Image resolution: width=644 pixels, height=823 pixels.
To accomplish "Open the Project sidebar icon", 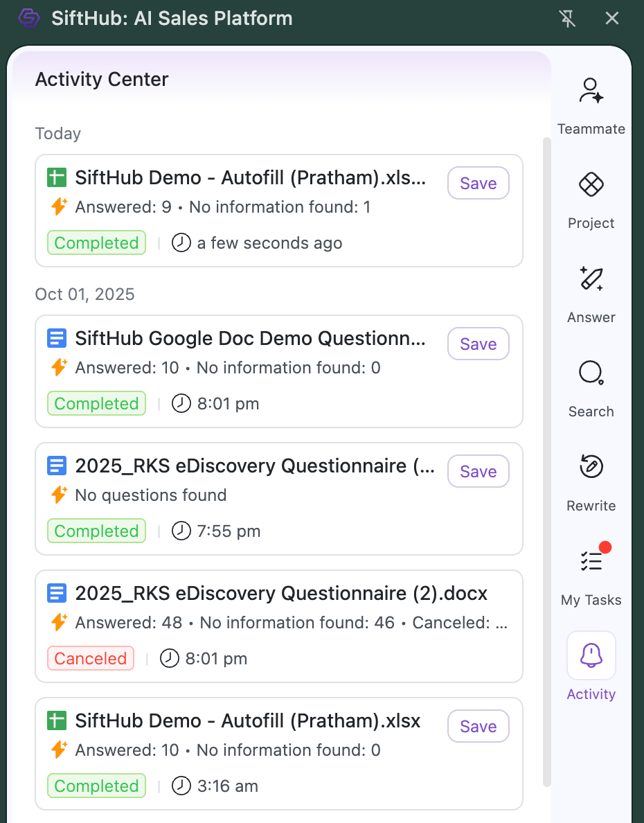I will coord(591,186).
